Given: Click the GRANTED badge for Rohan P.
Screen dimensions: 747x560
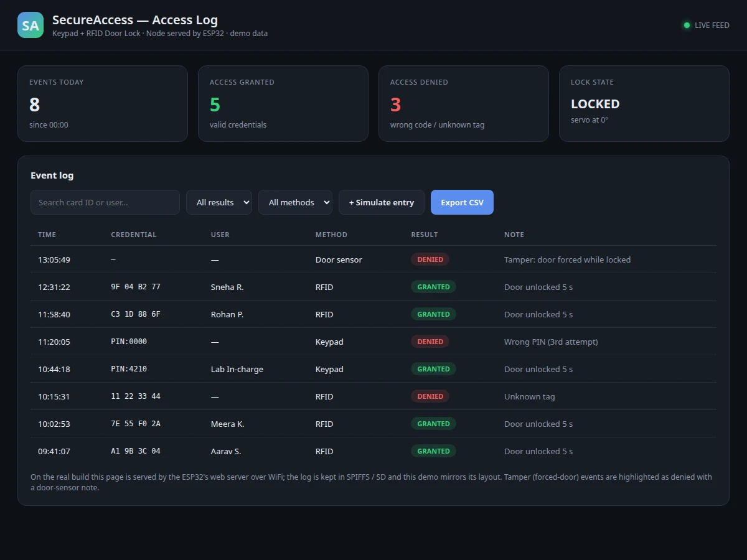Looking at the screenshot, I should pos(433,314).
